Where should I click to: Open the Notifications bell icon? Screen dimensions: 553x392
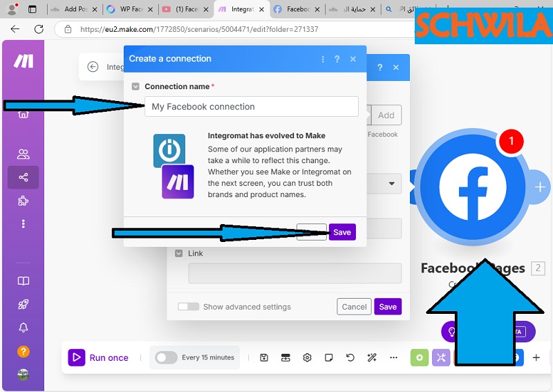pyautogui.click(x=24, y=328)
